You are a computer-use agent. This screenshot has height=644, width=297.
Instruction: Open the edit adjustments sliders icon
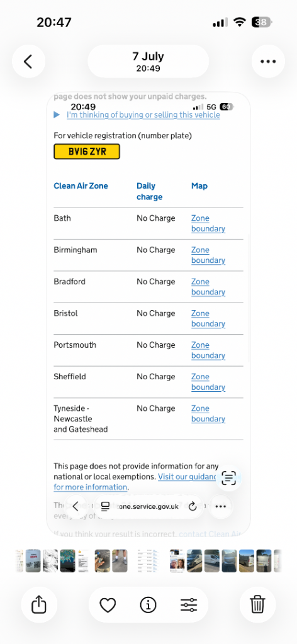tap(189, 604)
